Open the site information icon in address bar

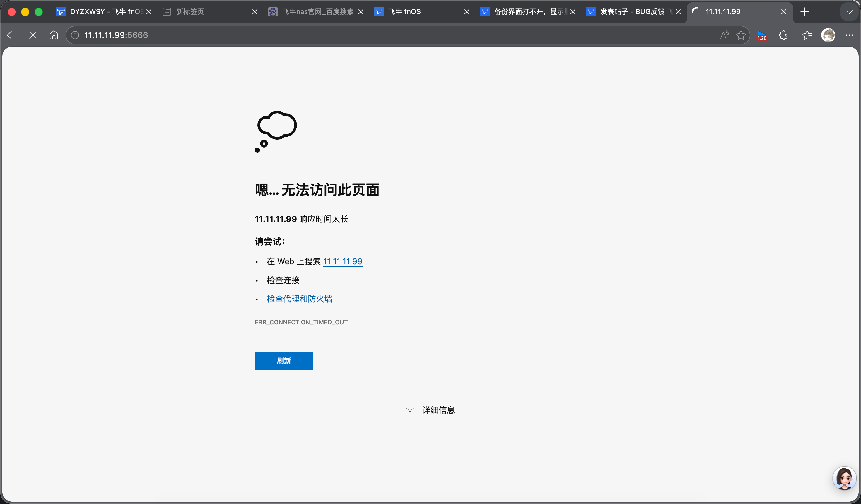tap(74, 35)
